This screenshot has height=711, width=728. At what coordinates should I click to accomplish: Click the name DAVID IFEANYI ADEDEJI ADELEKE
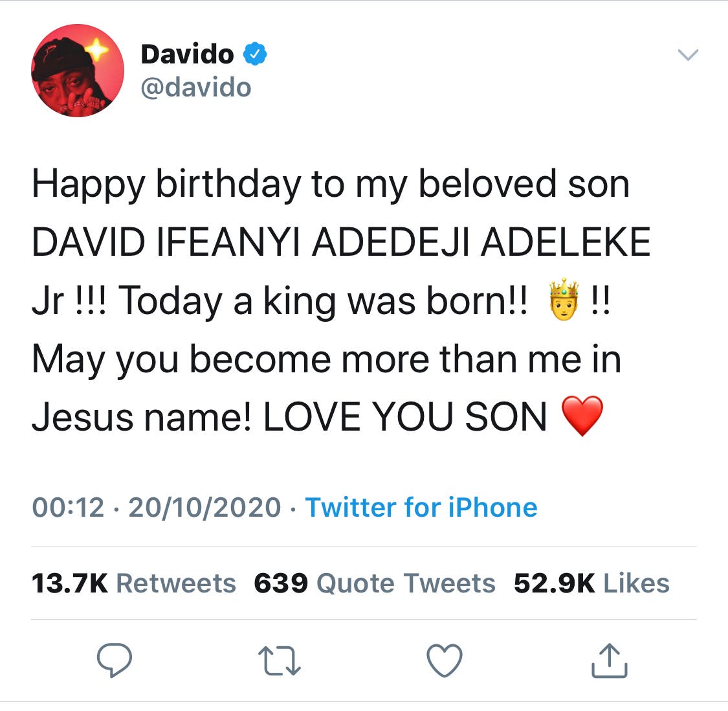340,242
